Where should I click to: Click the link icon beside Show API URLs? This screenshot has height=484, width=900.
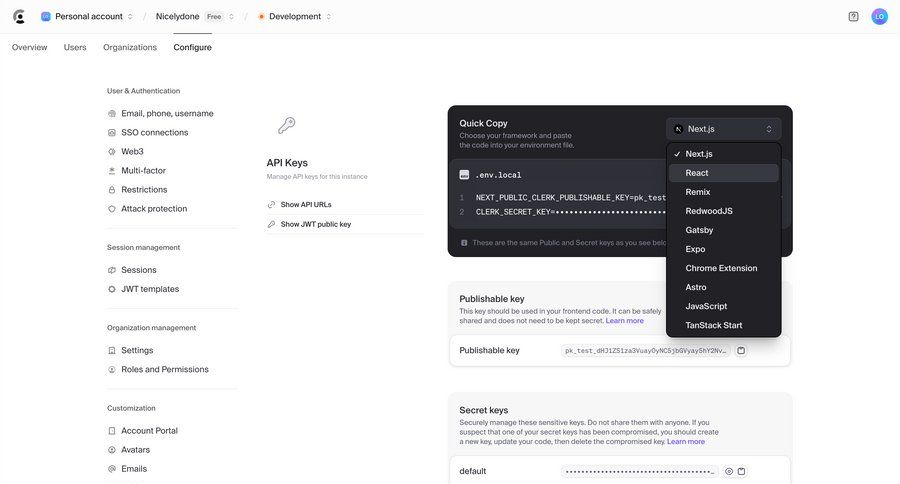coord(271,204)
